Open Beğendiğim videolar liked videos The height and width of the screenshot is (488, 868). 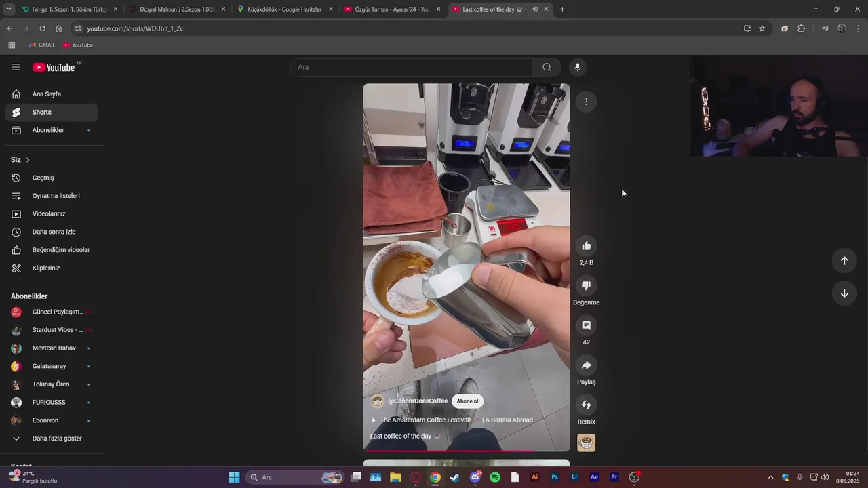tap(52, 250)
